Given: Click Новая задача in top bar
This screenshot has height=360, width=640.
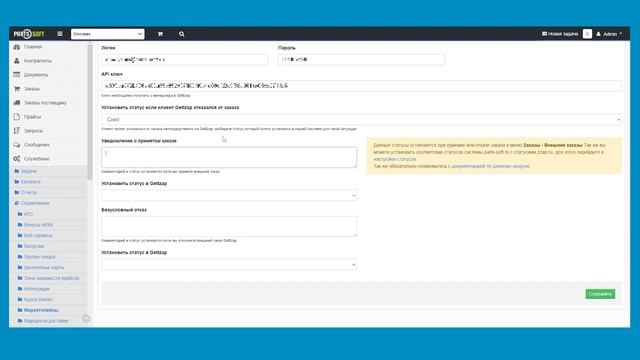Looking at the screenshot, I should point(560,34).
